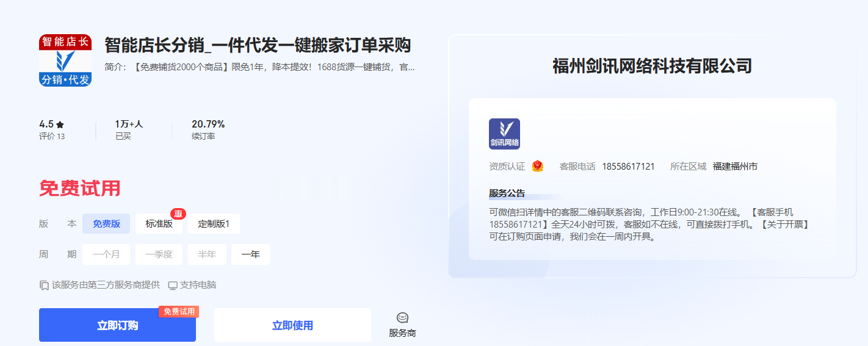Viewport: 868px width, 346px height.
Task: Select the 免费版 version option
Action: click(106, 223)
